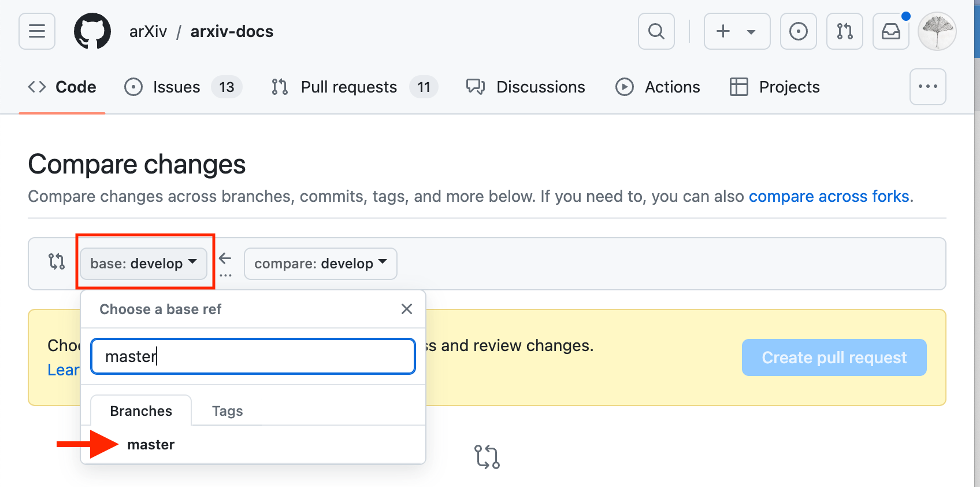Select the Branches tab

pyautogui.click(x=141, y=411)
